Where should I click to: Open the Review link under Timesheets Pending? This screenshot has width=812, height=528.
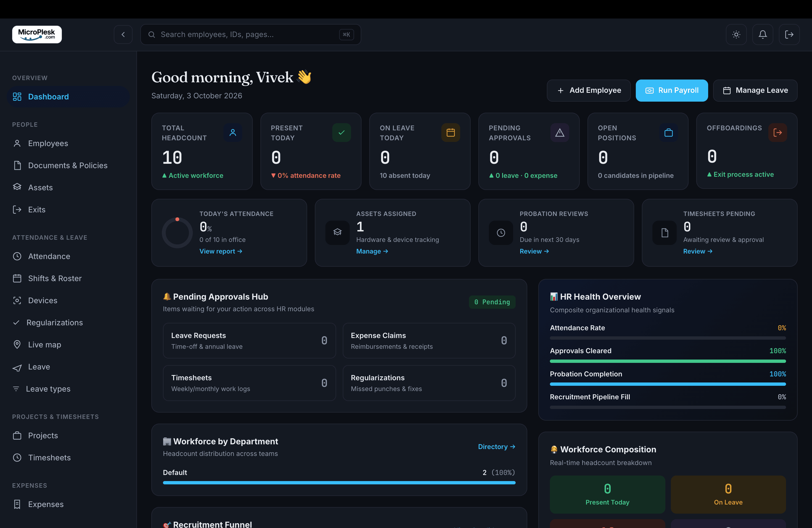[697, 251]
